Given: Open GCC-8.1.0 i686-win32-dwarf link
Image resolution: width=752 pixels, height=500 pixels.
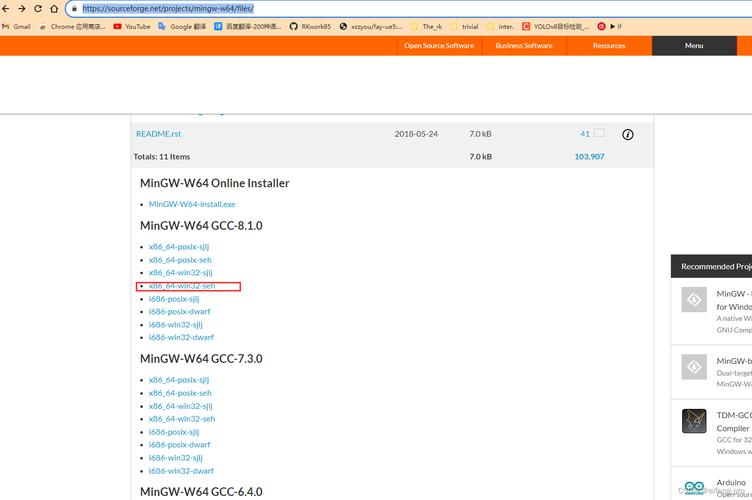Looking at the screenshot, I should [181, 337].
